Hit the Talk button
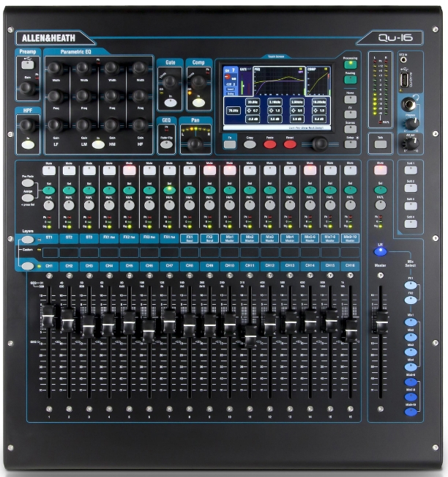Image resolution: width=448 pixels, height=477 pixels. tap(380, 144)
